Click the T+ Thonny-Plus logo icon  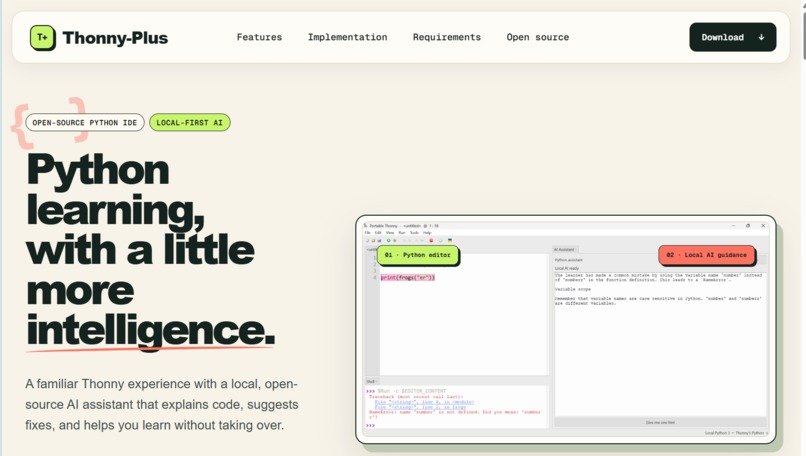point(42,38)
